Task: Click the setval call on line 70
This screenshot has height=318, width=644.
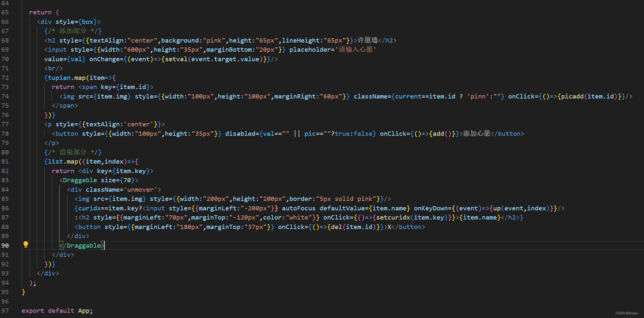Action: [x=214, y=59]
